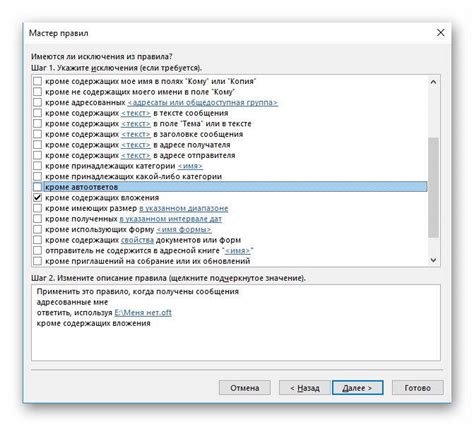Check 'кроме содержащих мое имя' checkbox

[38, 81]
